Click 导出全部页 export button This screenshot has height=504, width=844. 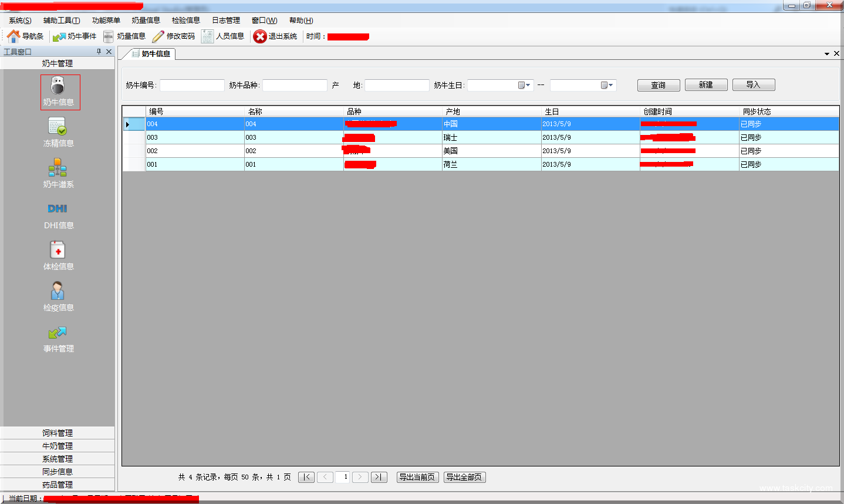(x=465, y=477)
